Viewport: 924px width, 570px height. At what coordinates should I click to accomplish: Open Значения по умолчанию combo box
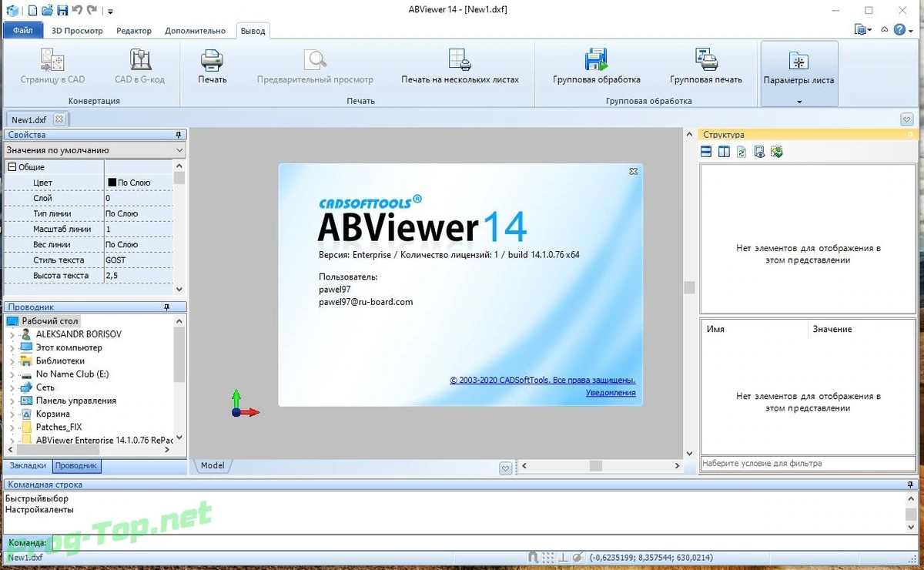point(95,150)
